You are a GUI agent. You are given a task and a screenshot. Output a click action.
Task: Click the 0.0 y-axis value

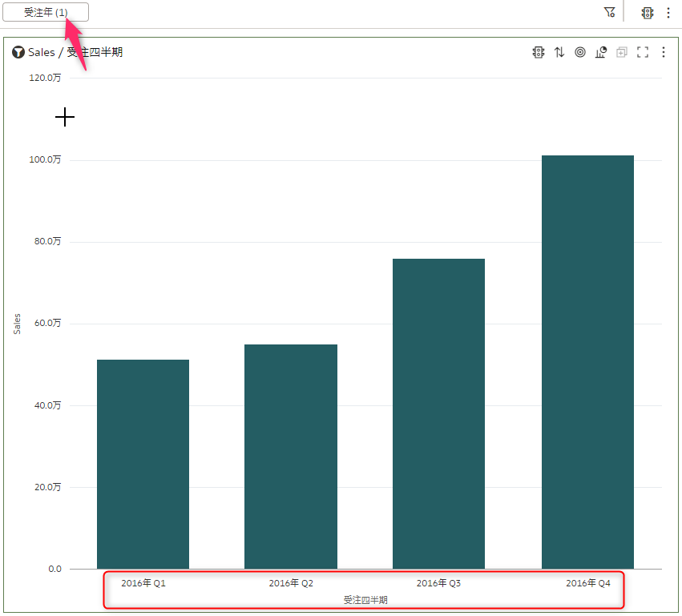(54, 569)
